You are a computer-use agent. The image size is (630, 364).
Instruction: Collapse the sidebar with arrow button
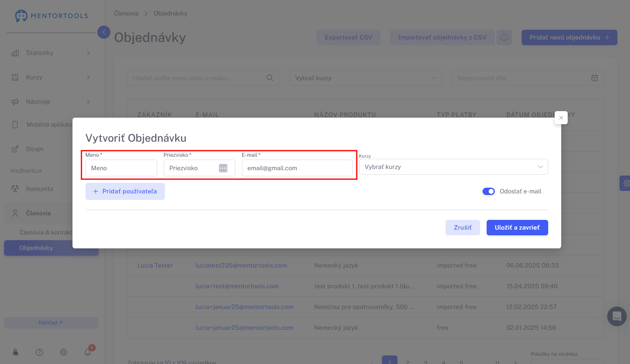click(104, 32)
